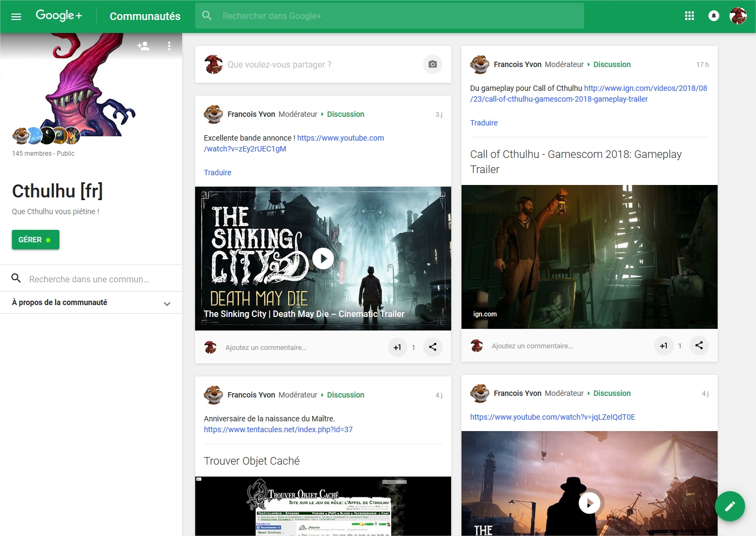
Task: Click the 145 membres - Public text
Action: (x=43, y=154)
